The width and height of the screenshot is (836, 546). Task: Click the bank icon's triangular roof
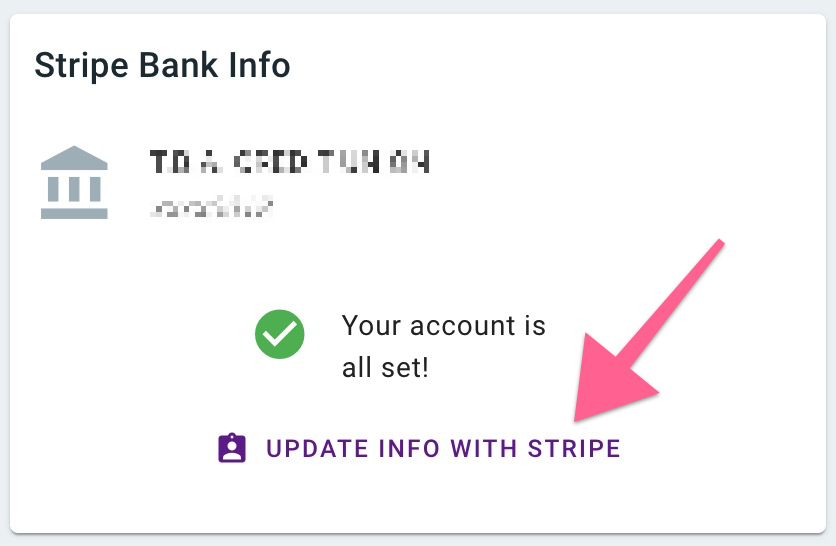click(x=74, y=158)
